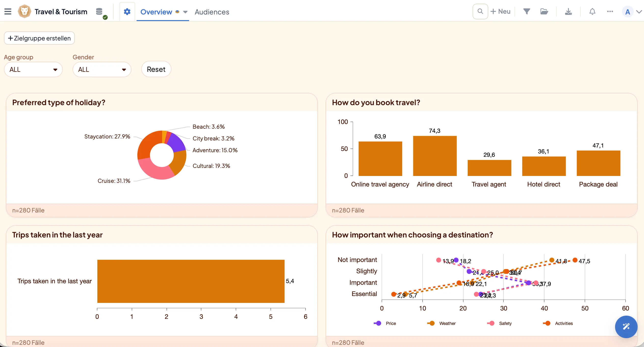Open the filter funnel icon
Screen dimensions: 644x347
[527, 12]
